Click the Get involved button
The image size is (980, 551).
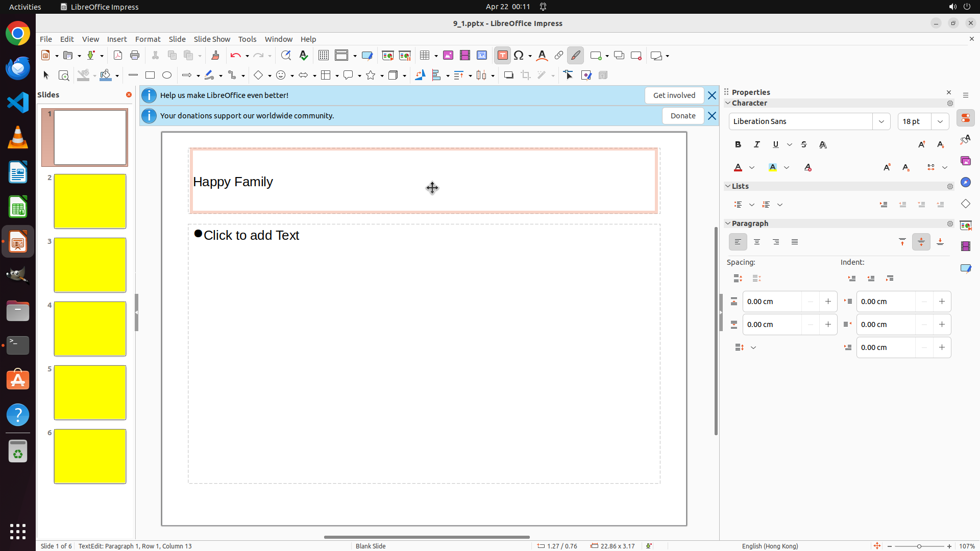coord(674,95)
